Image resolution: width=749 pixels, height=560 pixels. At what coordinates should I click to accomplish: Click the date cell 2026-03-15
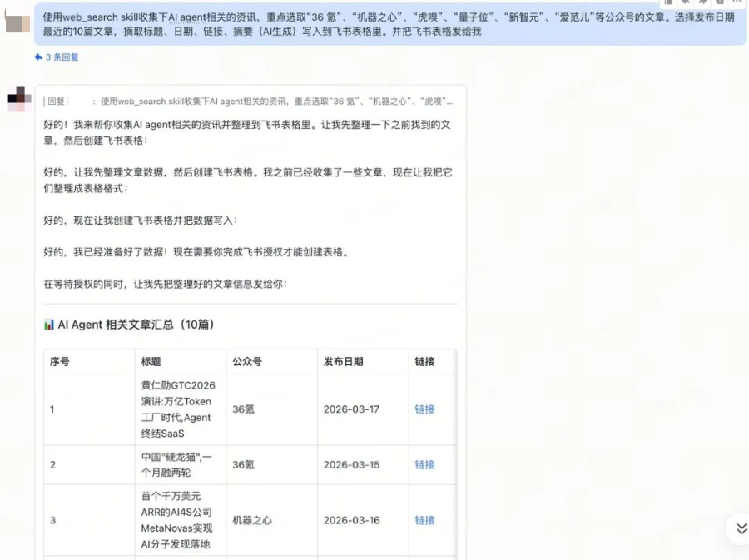click(363, 464)
